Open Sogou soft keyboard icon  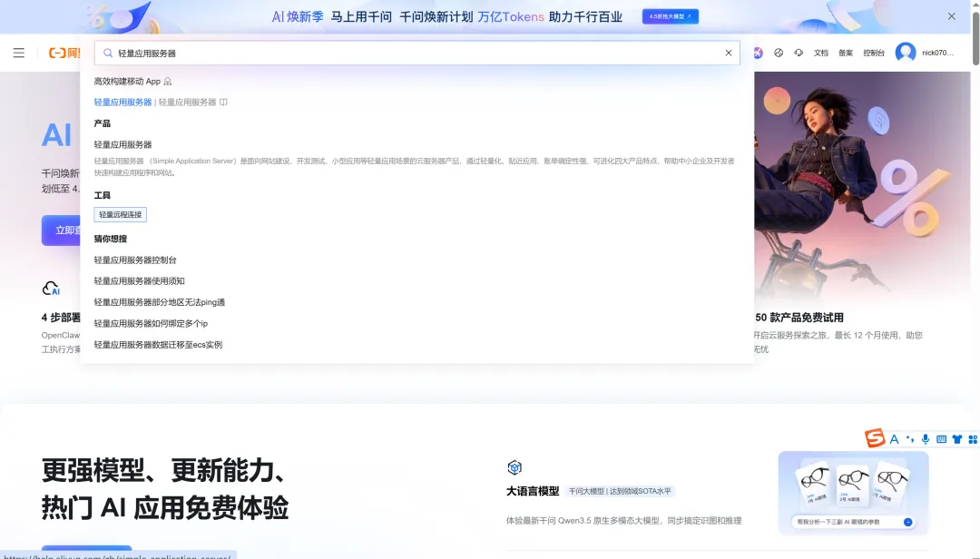(x=941, y=439)
